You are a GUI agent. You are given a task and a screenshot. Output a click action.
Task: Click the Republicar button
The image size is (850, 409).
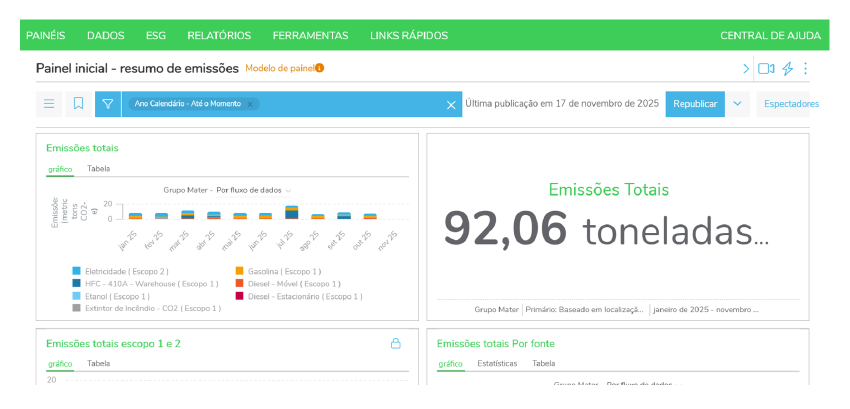pos(695,104)
